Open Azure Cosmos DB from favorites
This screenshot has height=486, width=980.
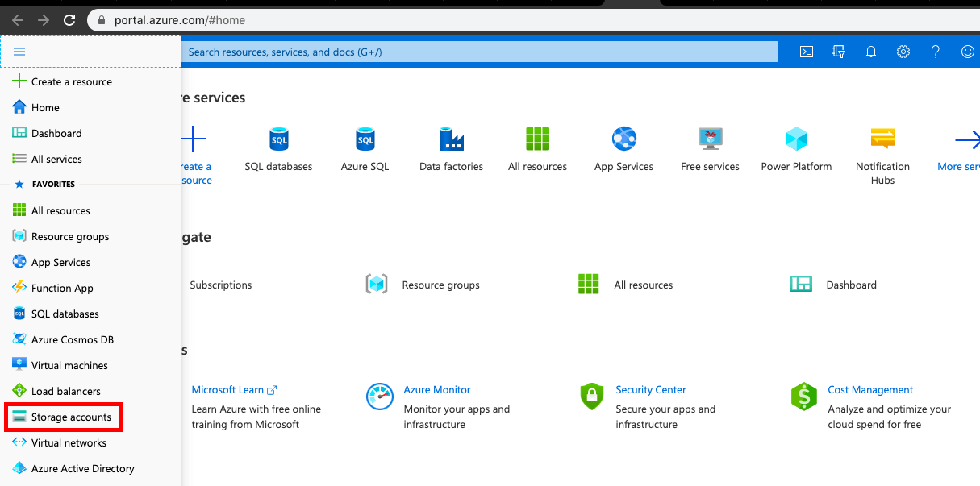pos(72,339)
